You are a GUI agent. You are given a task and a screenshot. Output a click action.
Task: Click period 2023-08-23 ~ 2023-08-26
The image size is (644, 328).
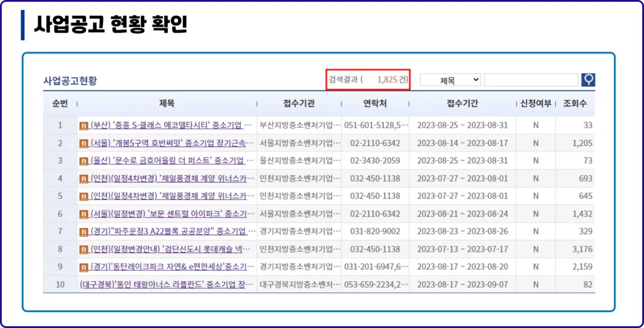click(x=462, y=232)
